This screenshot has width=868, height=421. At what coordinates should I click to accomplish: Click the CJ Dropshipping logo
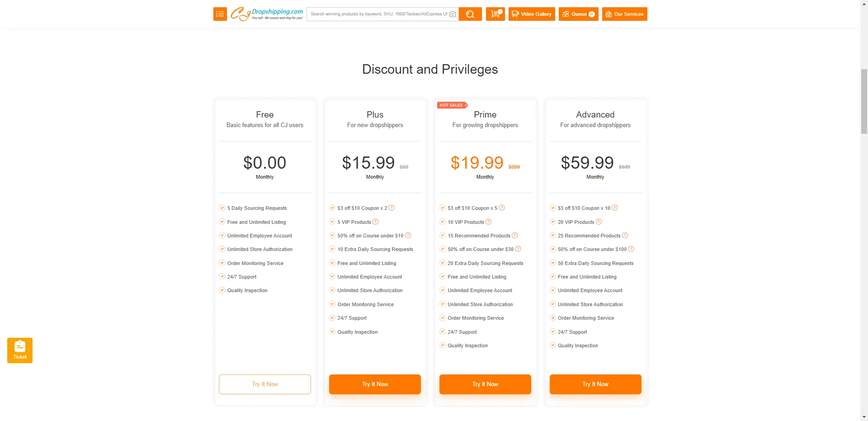[267, 14]
